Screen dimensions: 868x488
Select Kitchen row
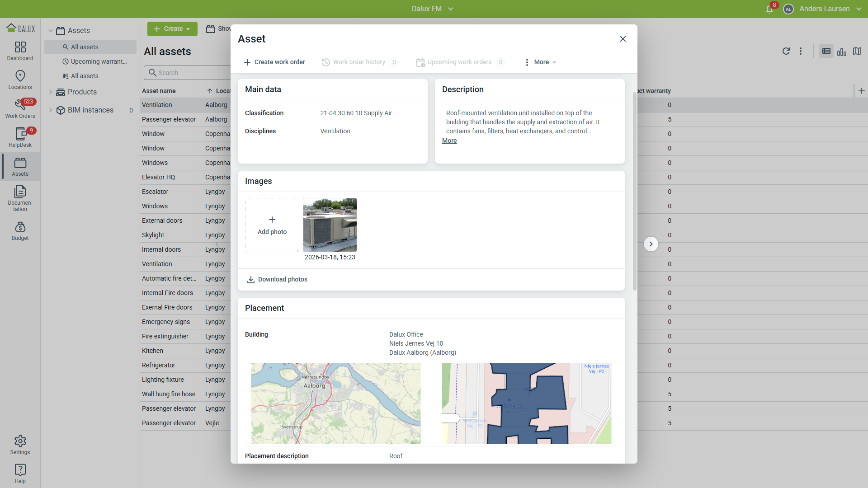coord(185,351)
